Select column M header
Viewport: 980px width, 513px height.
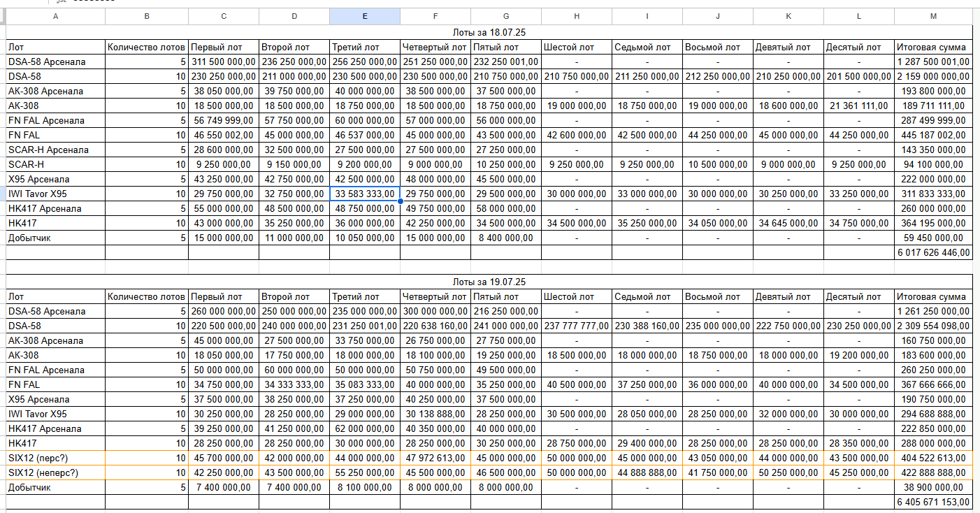(x=934, y=16)
